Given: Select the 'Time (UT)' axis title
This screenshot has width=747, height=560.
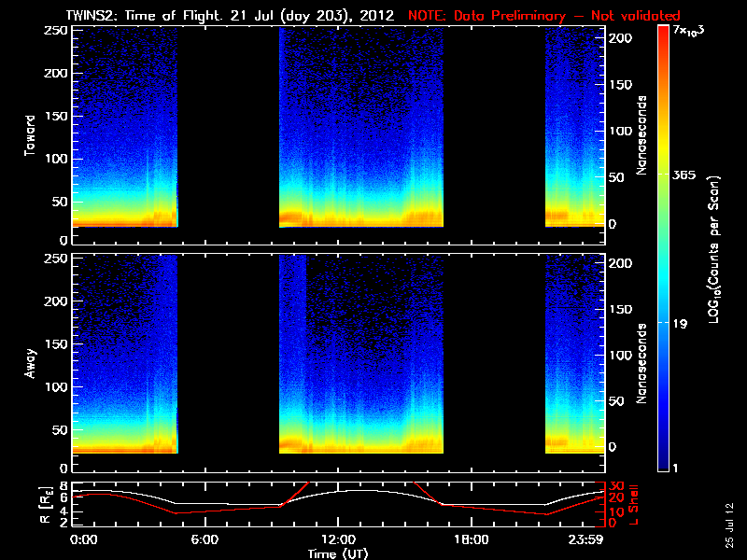Looking at the screenshot, I should coord(338,553).
